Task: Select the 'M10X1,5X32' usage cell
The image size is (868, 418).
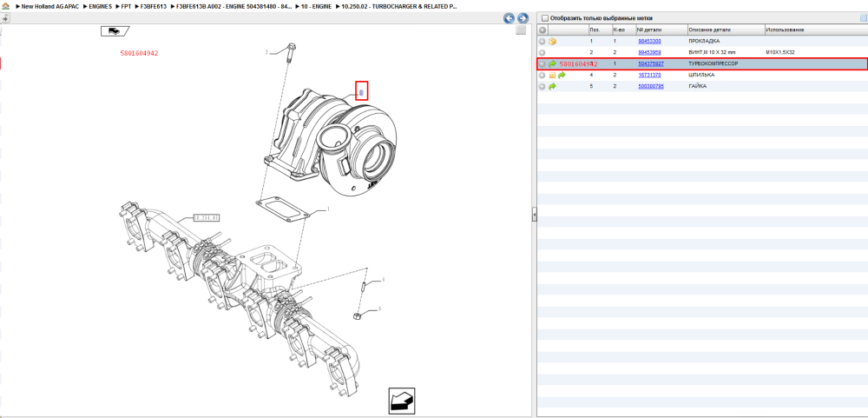Action: [780, 52]
